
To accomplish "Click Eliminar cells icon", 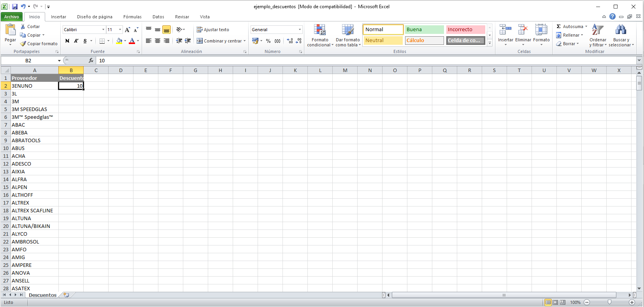I will point(523,30).
